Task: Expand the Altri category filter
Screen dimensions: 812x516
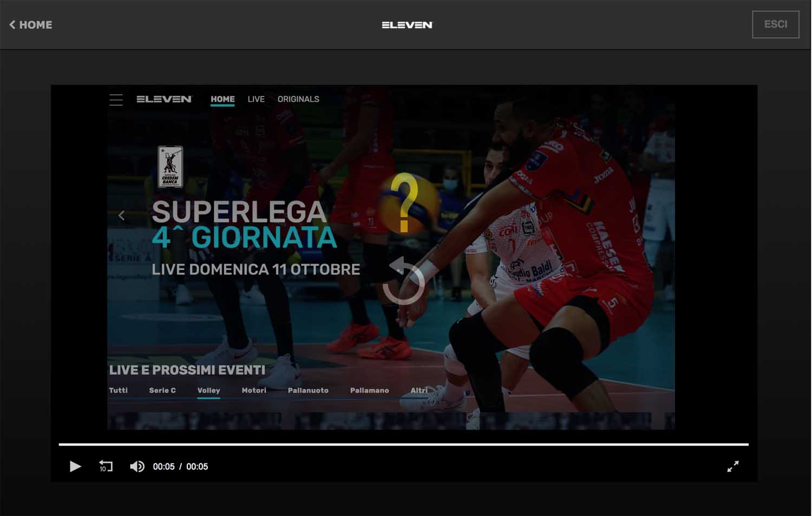Action: click(418, 390)
